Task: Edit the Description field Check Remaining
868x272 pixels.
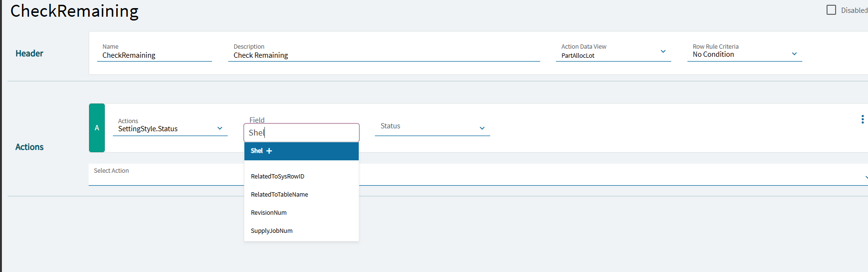Action: click(384, 55)
